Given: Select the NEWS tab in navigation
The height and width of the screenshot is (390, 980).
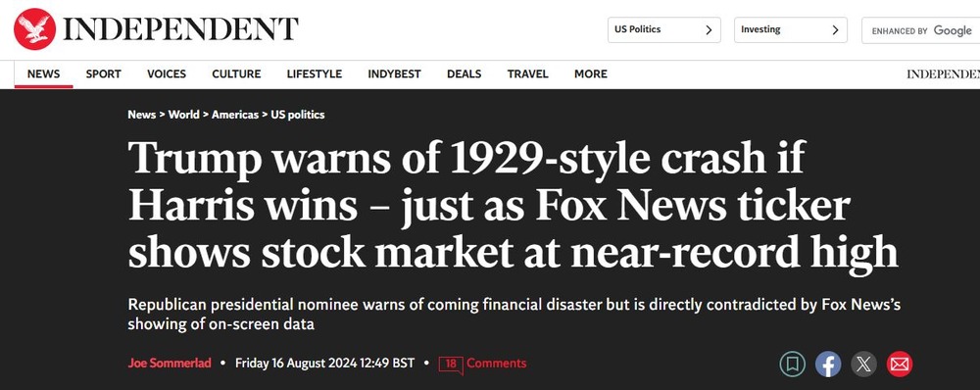Looking at the screenshot, I should [x=44, y=73].
